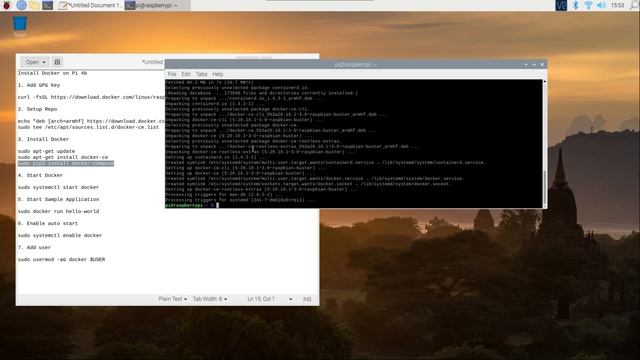640x360 pixels.
Task: Click the new document icon beside Open
Action: pos(57,62)
